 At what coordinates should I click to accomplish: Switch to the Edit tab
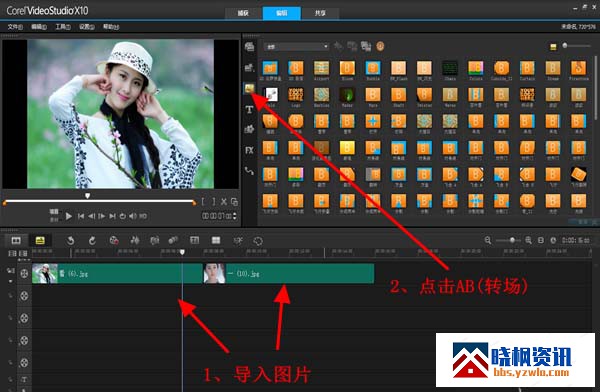(x=282, y=13)
